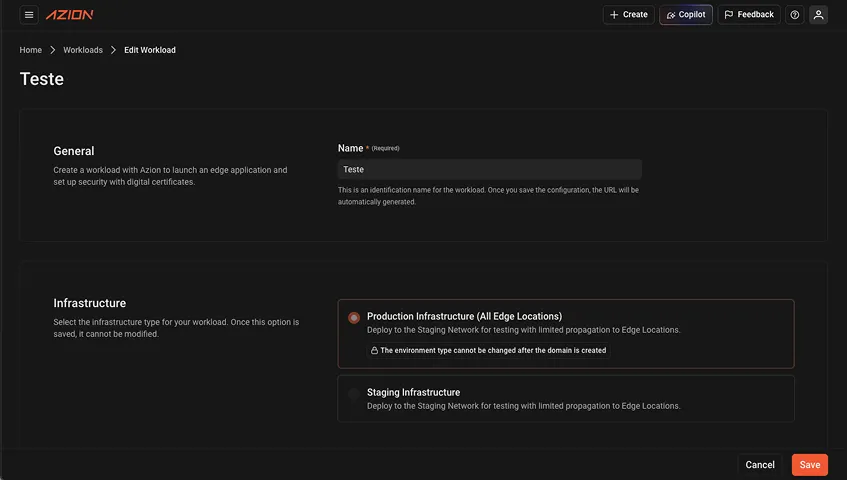Click the Infrastructure section heading
Viewport: 848px width, 480px height.
90,303
